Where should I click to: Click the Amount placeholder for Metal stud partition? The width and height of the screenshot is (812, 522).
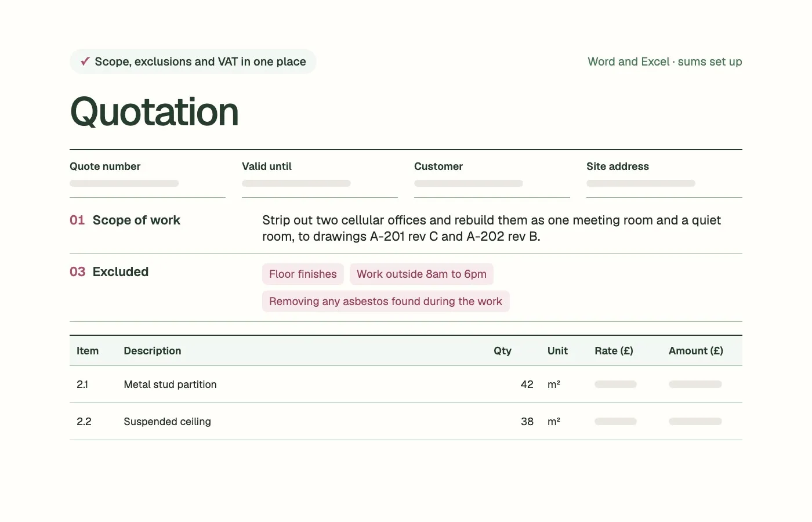695,384
